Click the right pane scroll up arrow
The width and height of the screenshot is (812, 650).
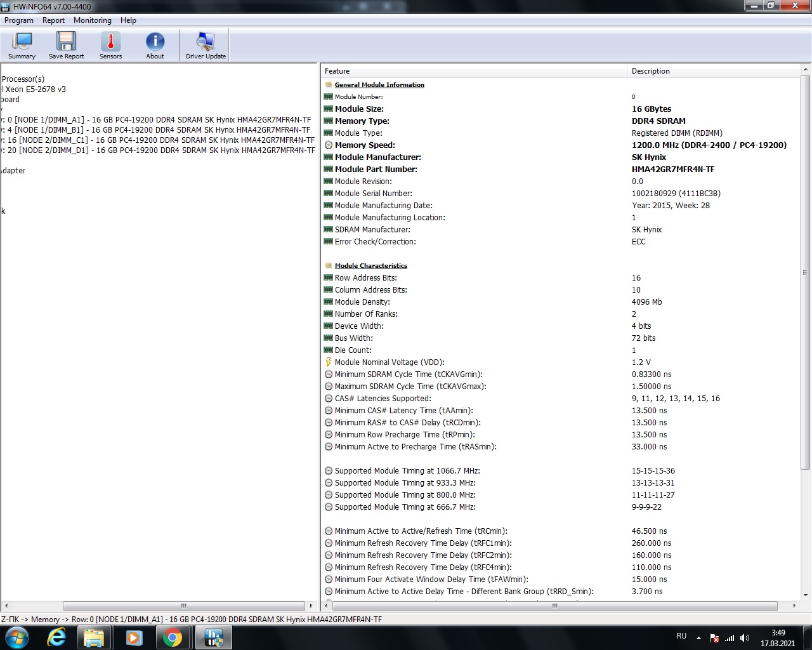click(806, 69)
